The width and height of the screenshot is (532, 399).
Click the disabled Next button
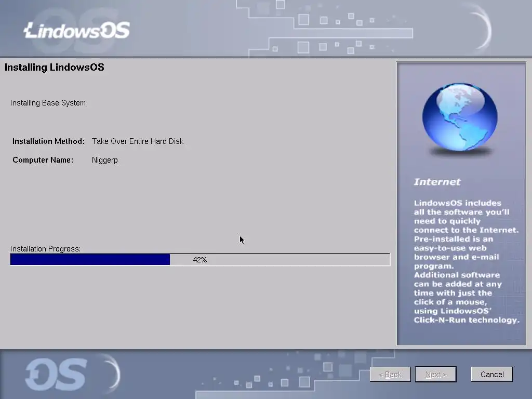pos(436,374)
